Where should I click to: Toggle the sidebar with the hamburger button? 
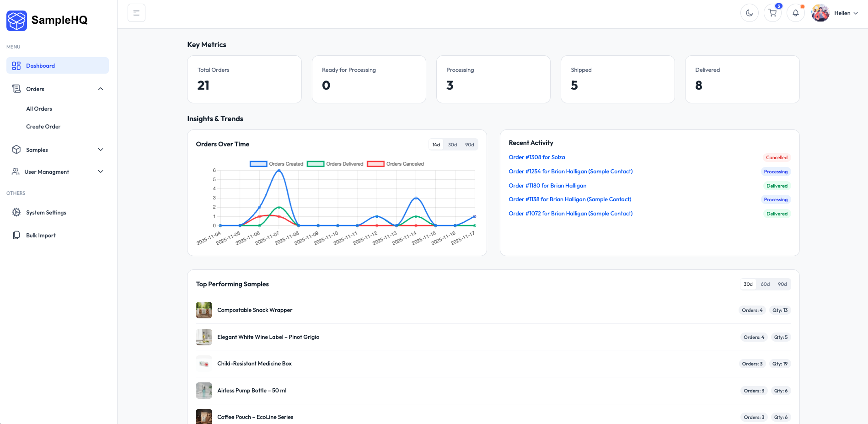pos(136,13)
